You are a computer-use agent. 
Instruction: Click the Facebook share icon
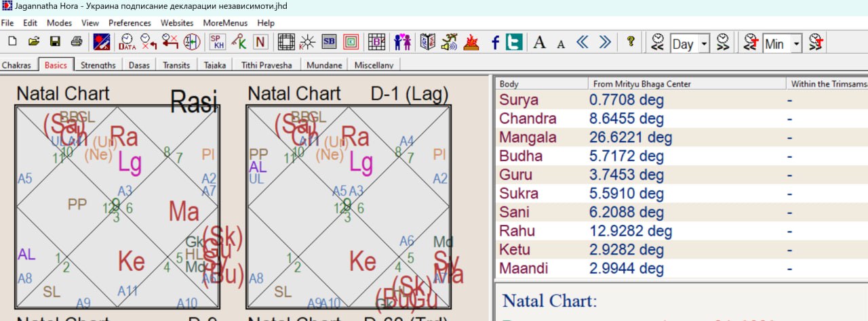point(495,43)
